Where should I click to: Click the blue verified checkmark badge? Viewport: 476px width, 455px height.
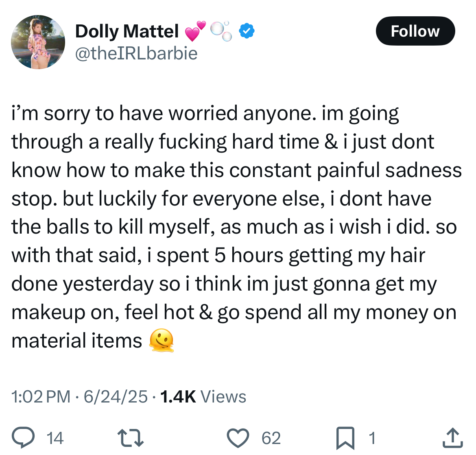coord(247,31)
